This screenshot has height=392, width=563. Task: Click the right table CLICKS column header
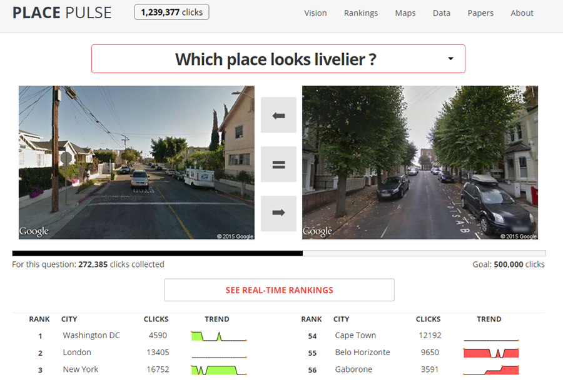[x=428, y=319]
